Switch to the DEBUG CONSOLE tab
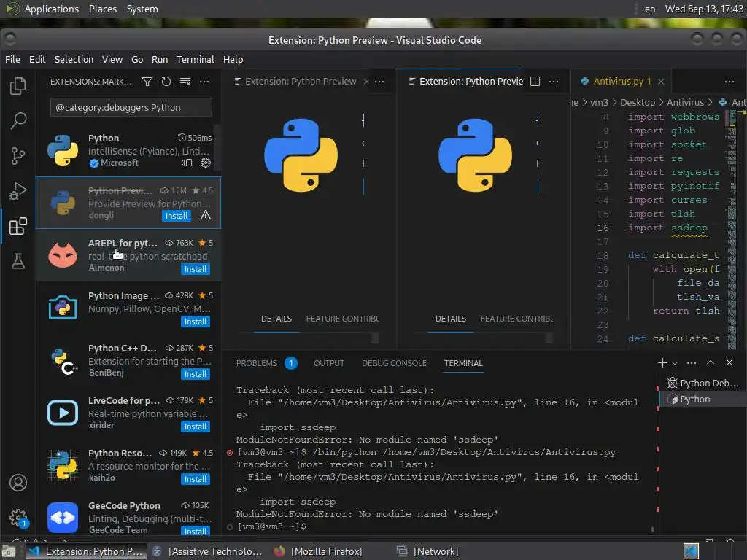The width and height of the screenshot is (747, 560). coord(394,363)
